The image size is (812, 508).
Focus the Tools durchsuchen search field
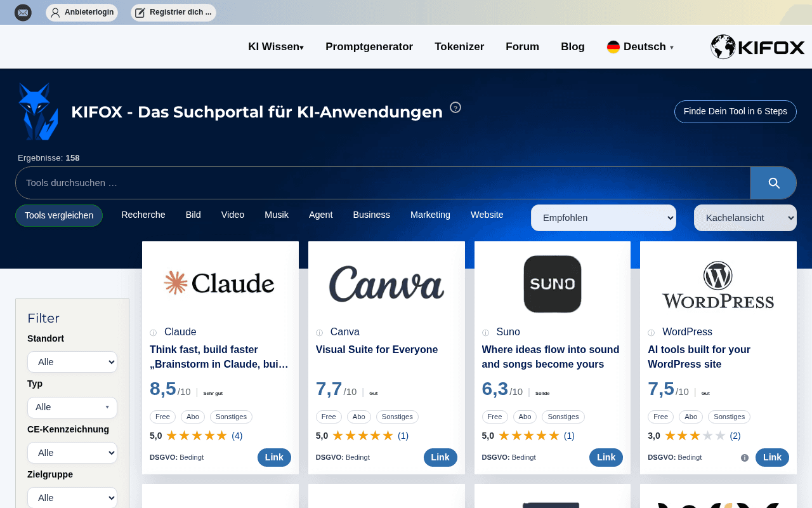pyautogui.click(x=383, y=183)
